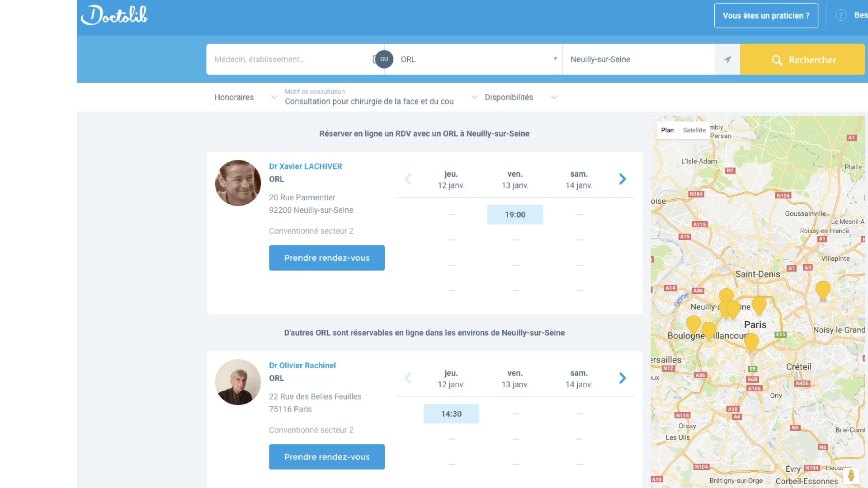Show previous dates for Dr Olivier Rachinel
This screenshot has height=488, width=868.
[x=408, y=378]
